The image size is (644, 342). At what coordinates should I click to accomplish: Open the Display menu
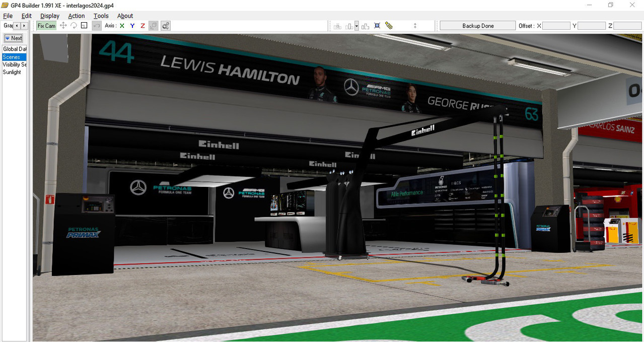[50, 16]
